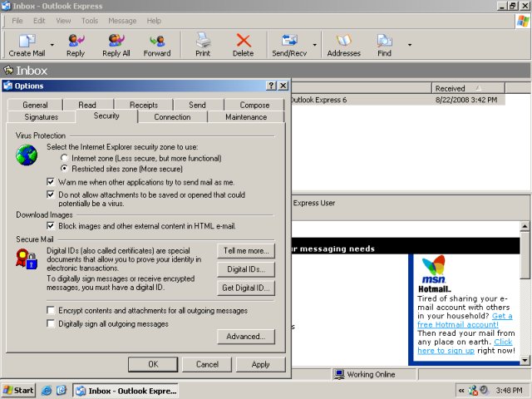Switch to the General tab

click(35, 105)
